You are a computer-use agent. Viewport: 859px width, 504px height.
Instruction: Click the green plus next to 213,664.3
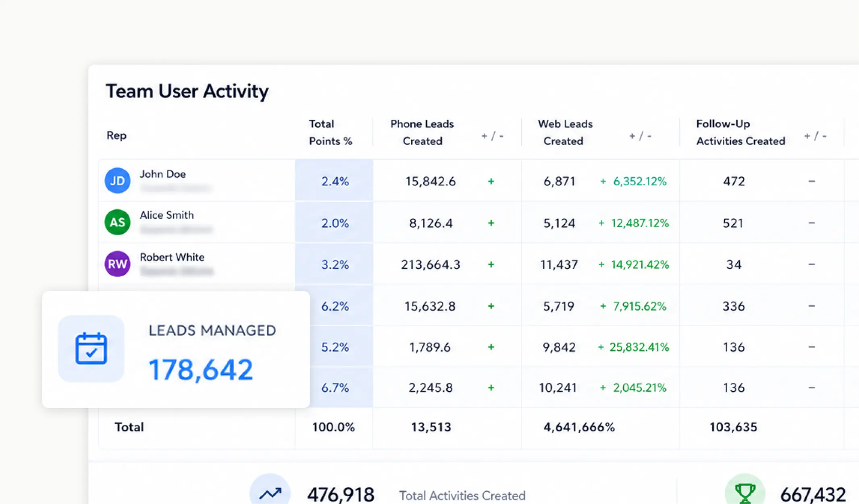(491, 264)
